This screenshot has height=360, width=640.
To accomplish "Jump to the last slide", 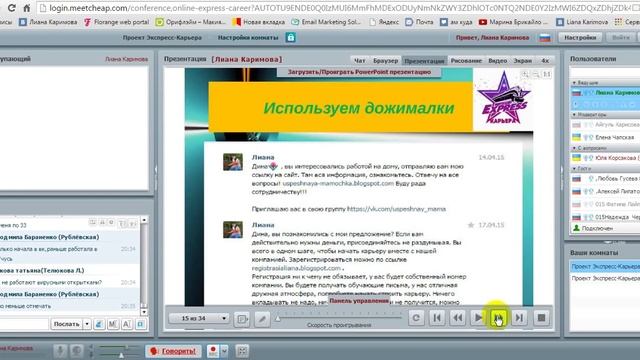I will 519,318.
